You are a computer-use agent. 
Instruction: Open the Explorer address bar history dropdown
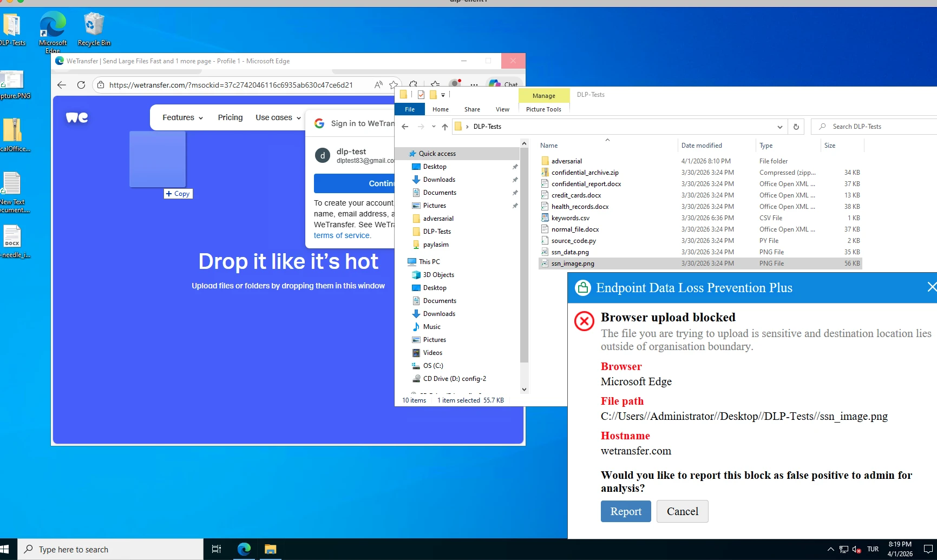click(779, 127)
